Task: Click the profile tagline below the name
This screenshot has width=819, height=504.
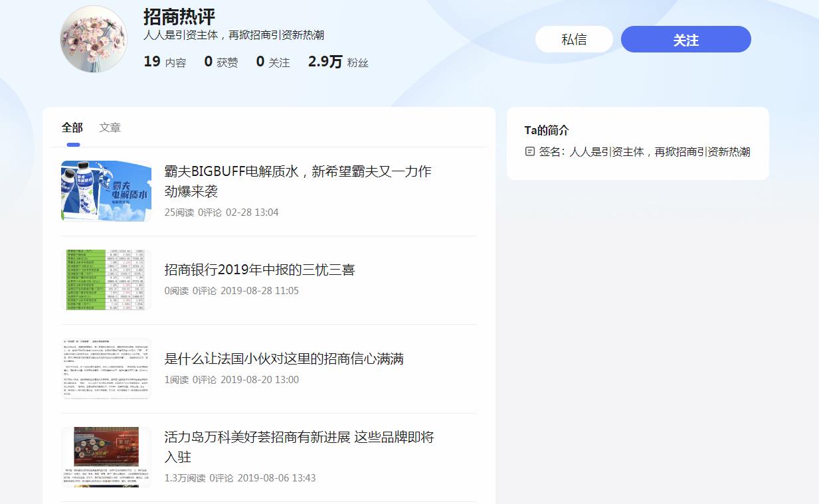Action: (x=234, y=35)
